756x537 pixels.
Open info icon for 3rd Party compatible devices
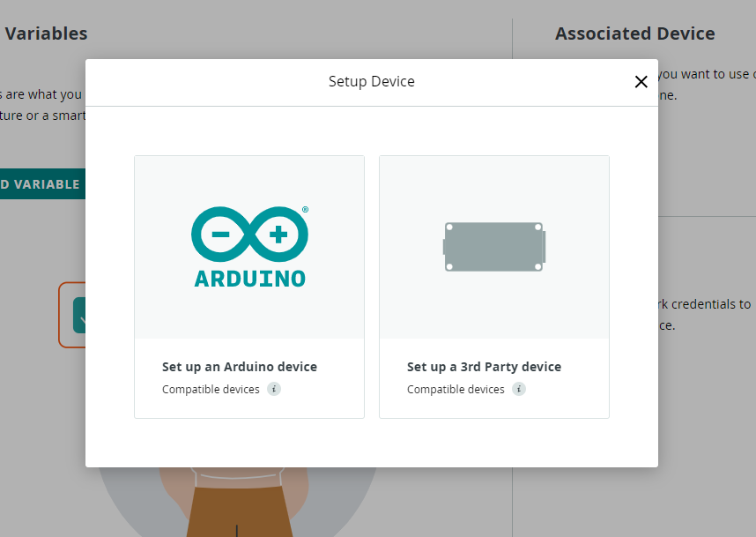point(519,389)
